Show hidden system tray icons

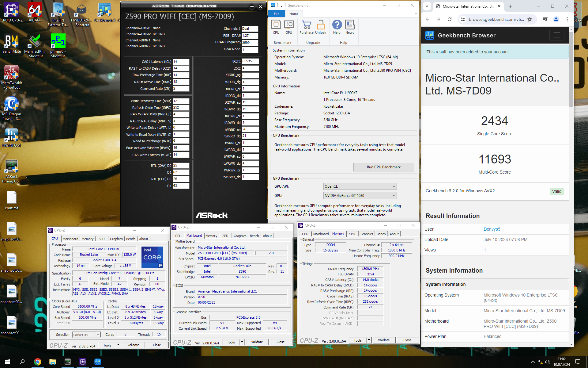pos(533,362)
